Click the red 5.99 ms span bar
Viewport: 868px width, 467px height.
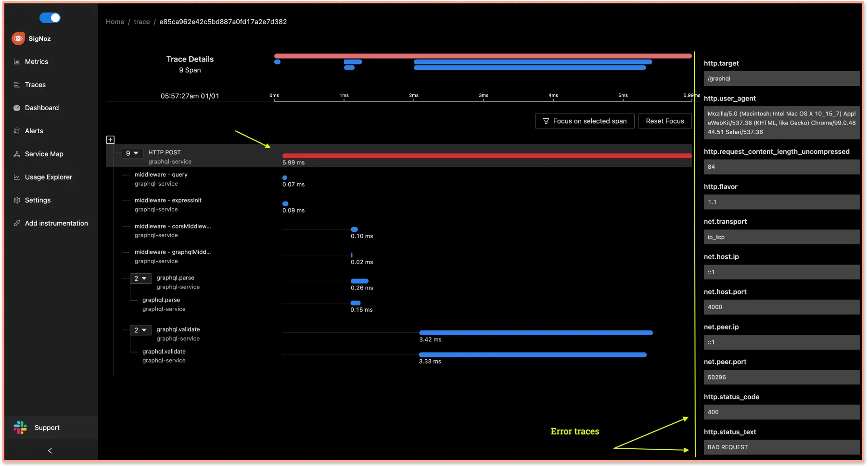pos(487,156)
